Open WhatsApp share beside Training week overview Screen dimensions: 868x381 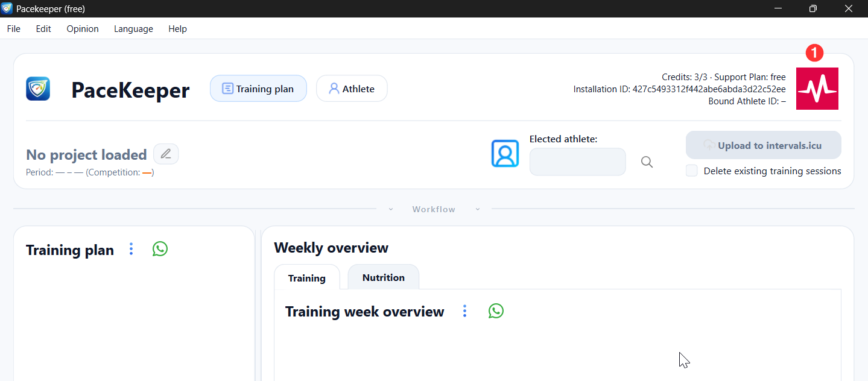(x=496, y=311)
